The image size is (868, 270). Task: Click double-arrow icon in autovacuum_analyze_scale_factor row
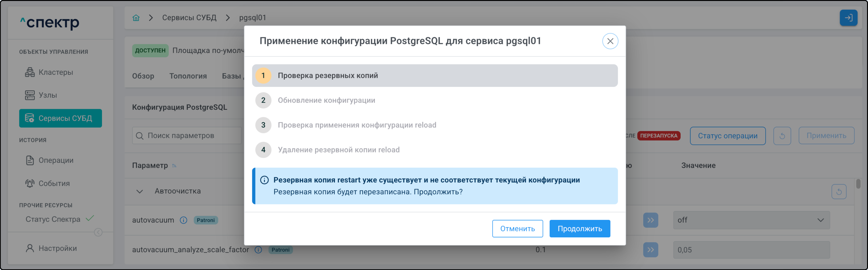coord(650,250)
